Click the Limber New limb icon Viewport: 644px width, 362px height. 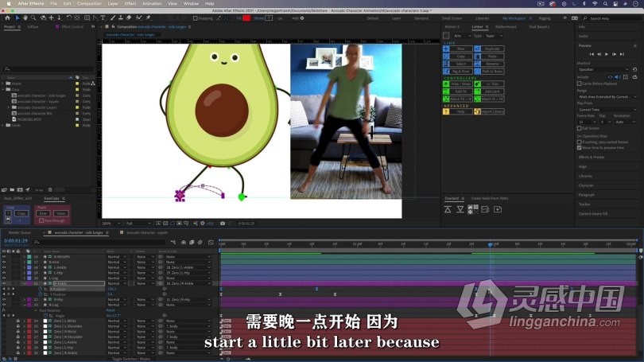446,49
